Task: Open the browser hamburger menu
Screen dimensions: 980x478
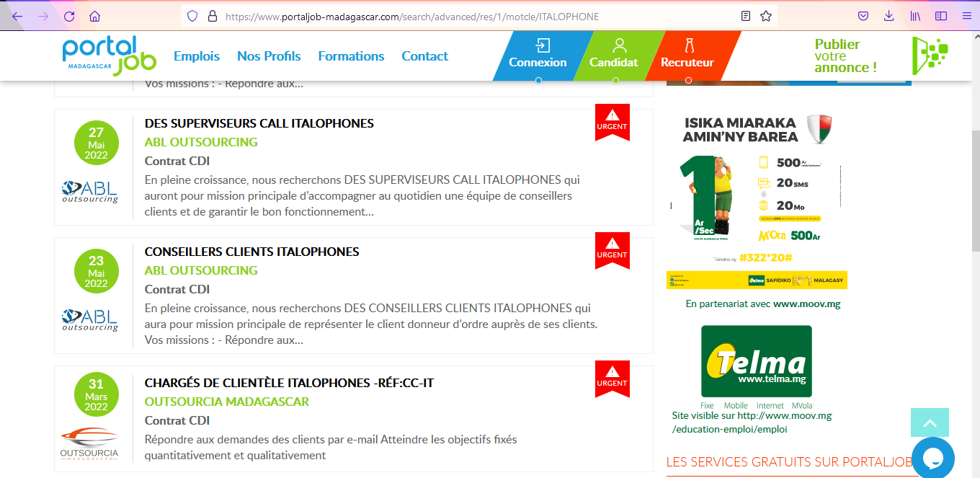Action: click(966, 16)
